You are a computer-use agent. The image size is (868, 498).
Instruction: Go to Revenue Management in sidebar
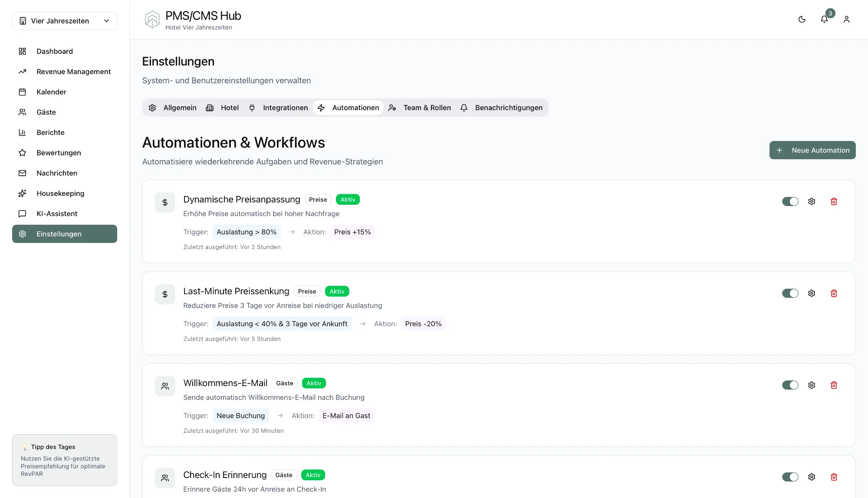(x=73, y=72)
